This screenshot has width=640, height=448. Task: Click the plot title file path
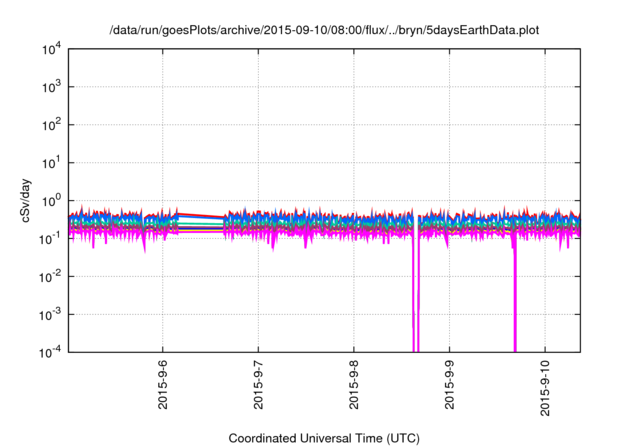324,30
